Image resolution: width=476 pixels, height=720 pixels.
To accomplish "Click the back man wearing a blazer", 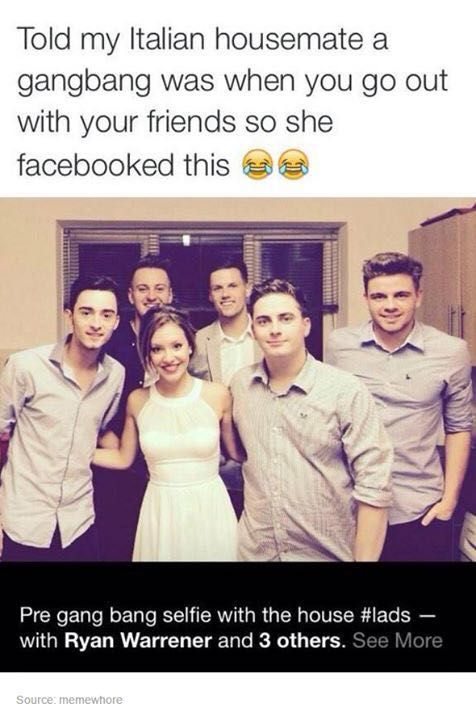I will [x=225, y=321].
